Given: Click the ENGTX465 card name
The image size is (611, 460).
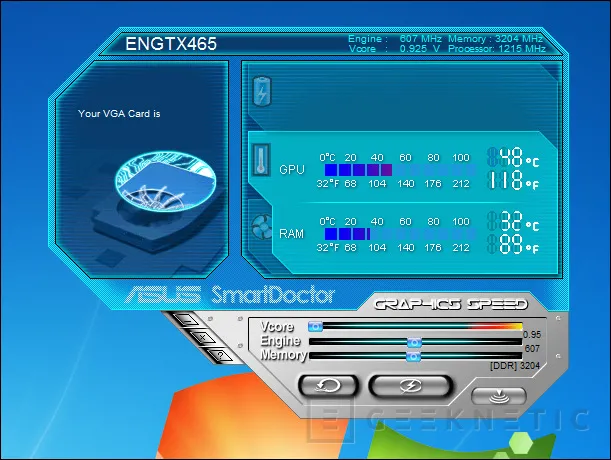Looking at the screenshot, I should click(171, 44).
